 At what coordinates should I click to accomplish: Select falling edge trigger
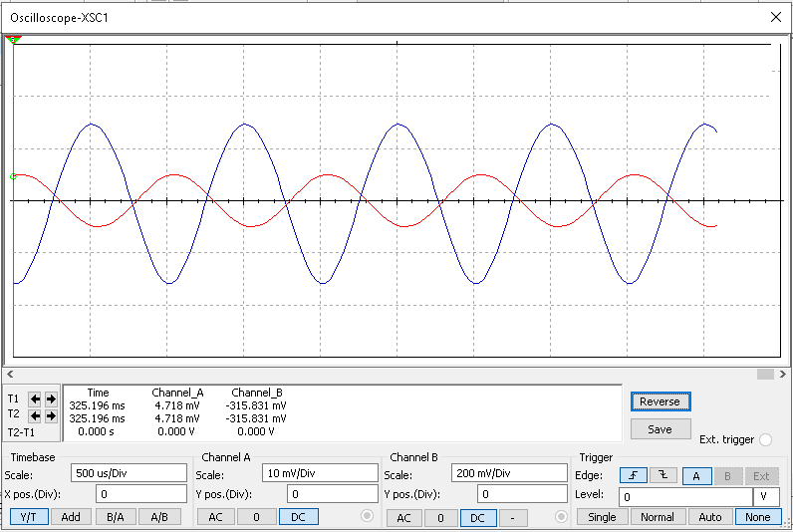(663, 476)
